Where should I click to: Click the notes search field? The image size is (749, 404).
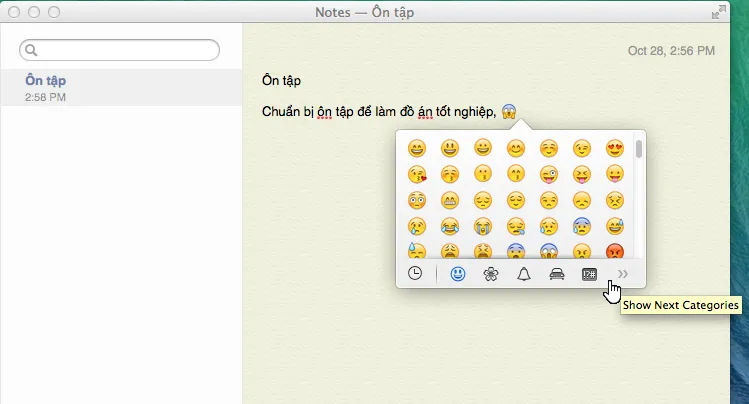[x=119, y=49]
